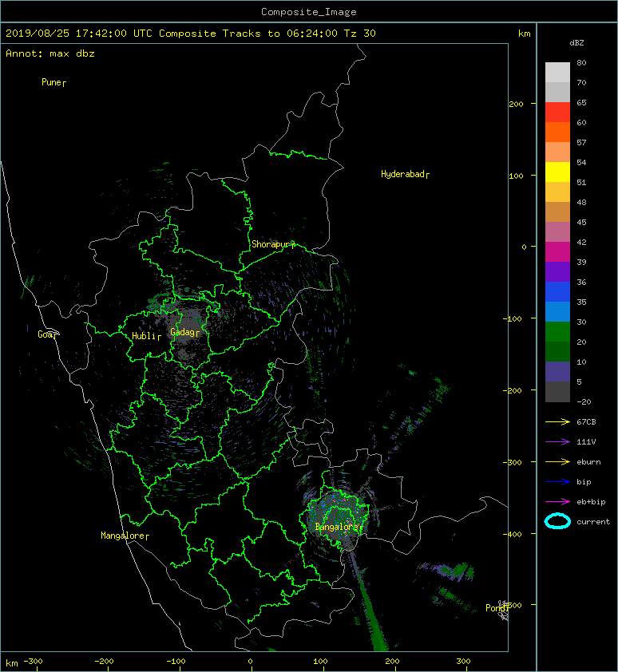Click the '67CB' legend label
The width and height of the screenshot is (618, 672).
click(586, 422)
